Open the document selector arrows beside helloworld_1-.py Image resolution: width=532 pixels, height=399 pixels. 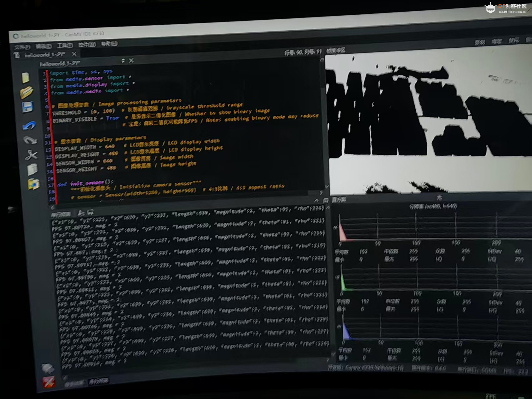[123, 61]
